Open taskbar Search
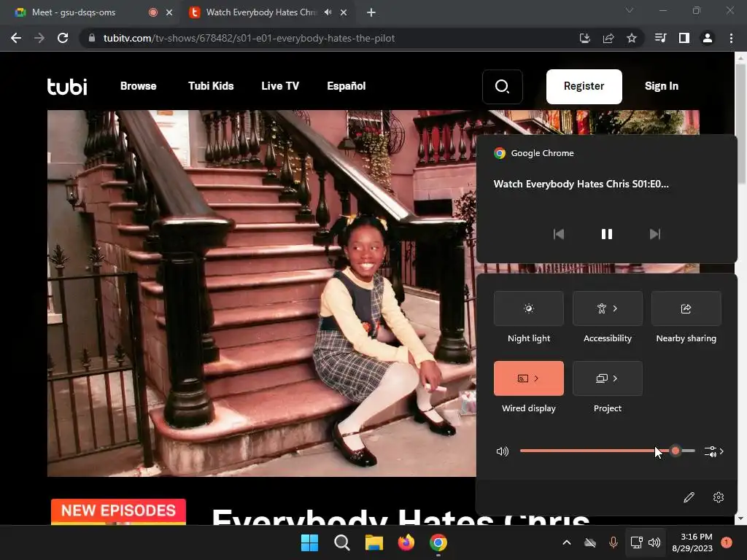Screen dimensions: 747x560 pos(341,542)
